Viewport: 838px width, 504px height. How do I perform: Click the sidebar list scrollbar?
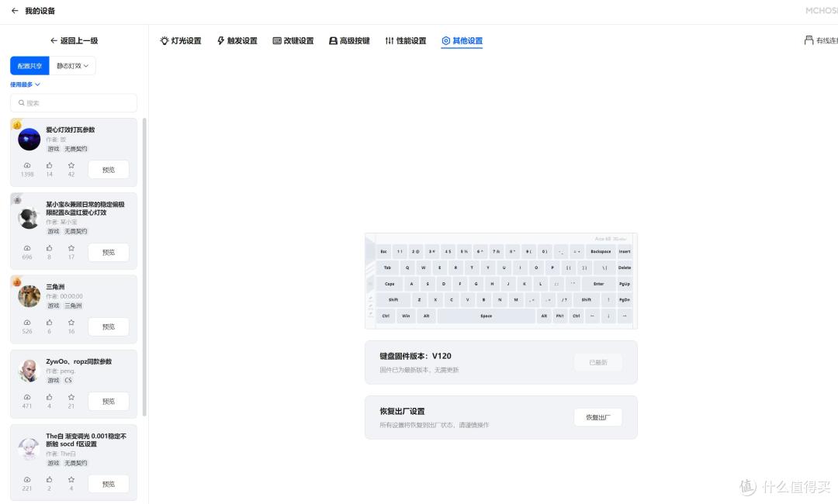(x=144, y=267)
